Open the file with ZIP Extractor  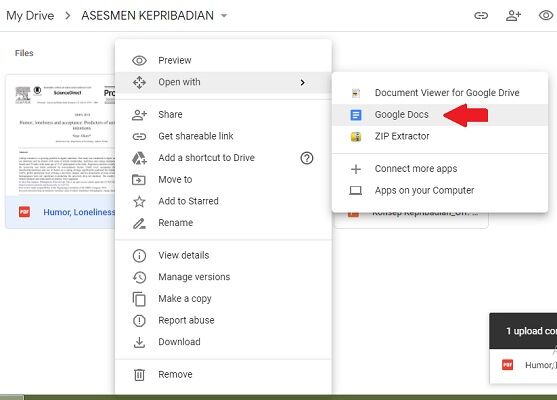coord(440,136)
